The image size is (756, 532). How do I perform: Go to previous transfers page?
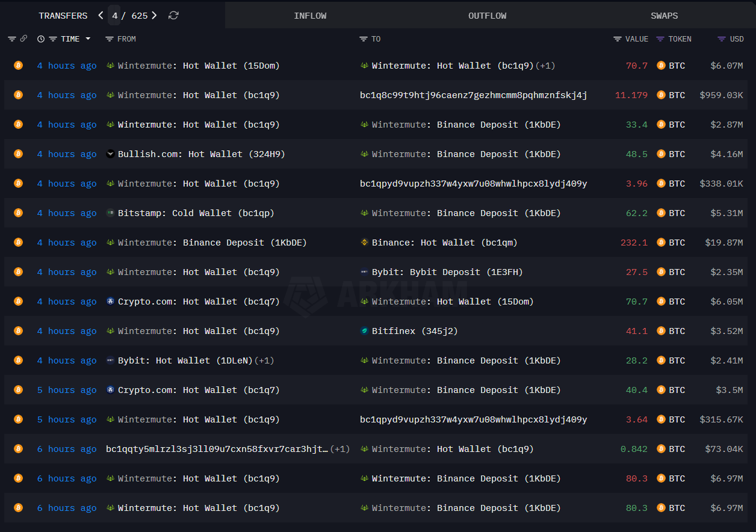coord(101,16)
